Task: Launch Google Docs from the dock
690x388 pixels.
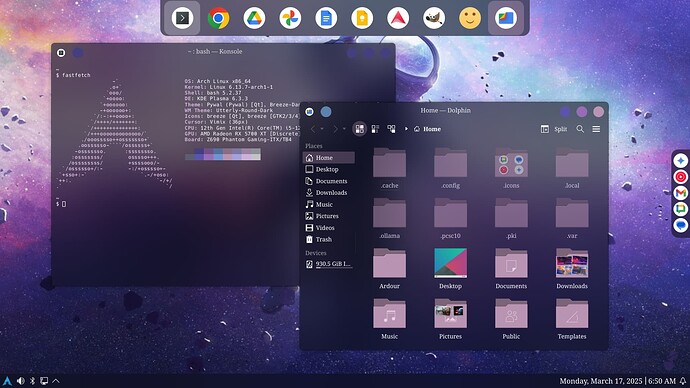Action: (x=326, y=18)
